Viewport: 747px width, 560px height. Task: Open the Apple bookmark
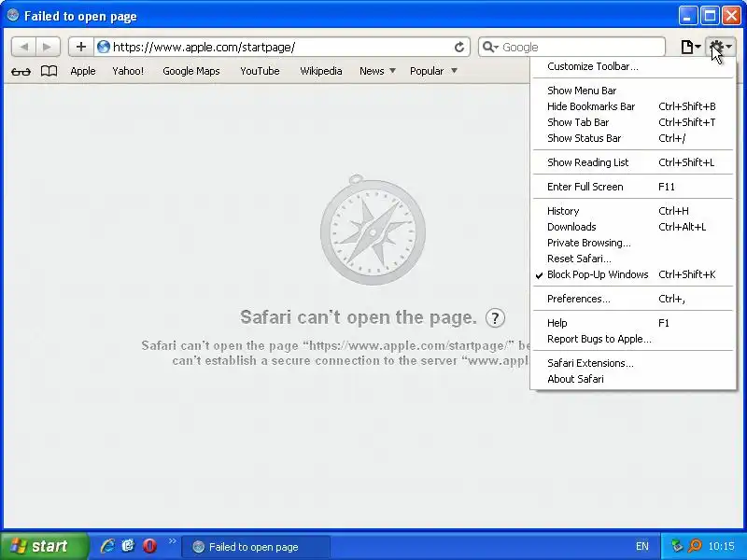[x=83, y=71]
